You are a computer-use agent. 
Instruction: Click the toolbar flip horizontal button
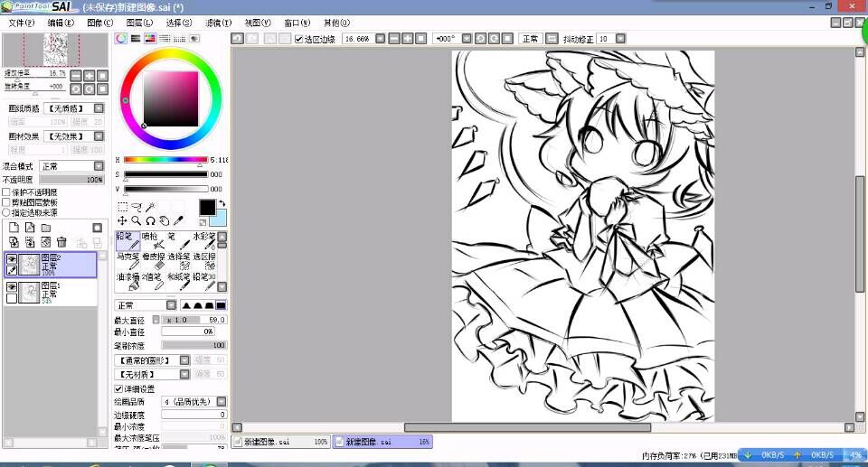[552, 39]
